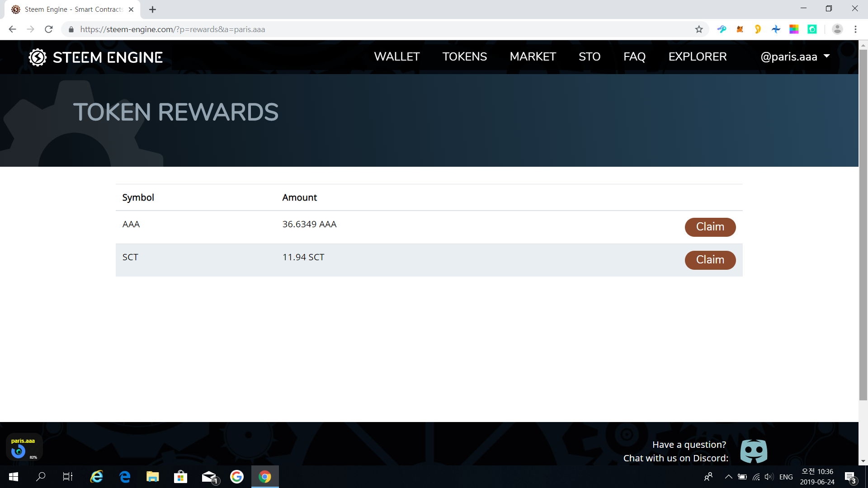The width and height of the screenshot is (868, 488).
Task: Close the Steem Engine tab
Action: [131, 9]
